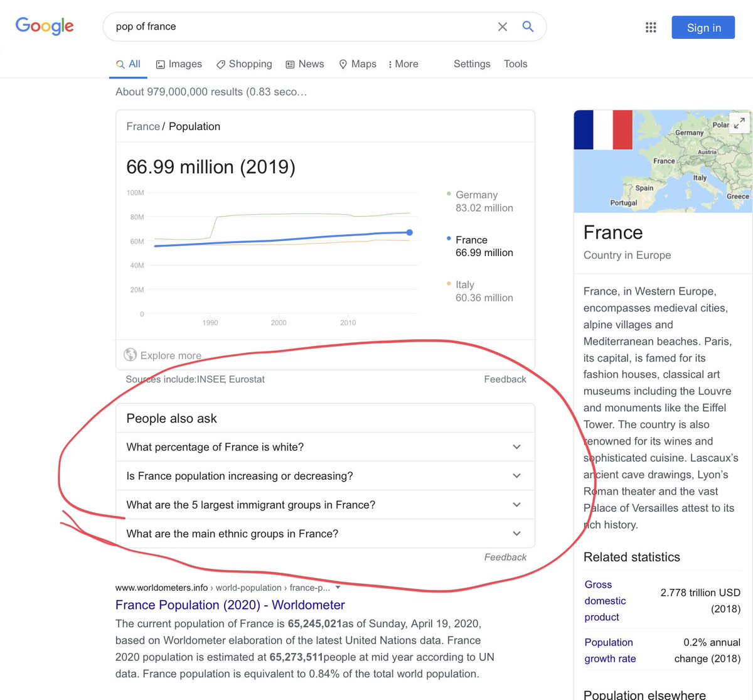Clear the search box with X icon
The image size is (753, 700).
[x=503, y=26]
